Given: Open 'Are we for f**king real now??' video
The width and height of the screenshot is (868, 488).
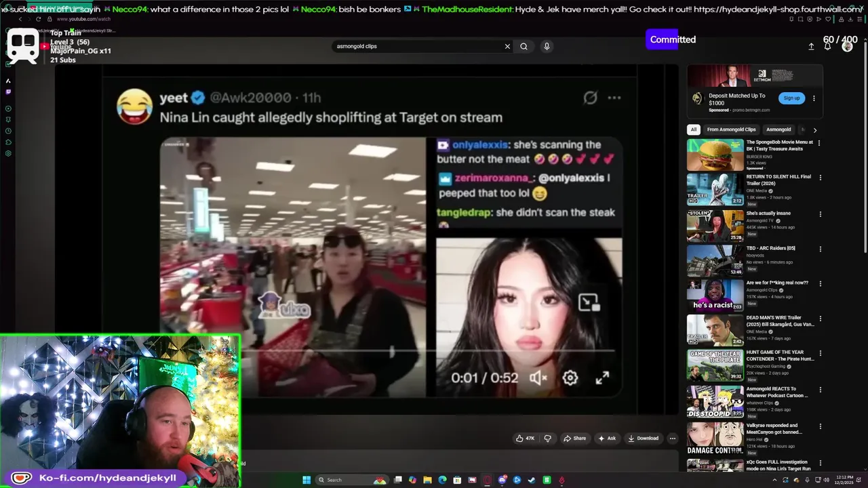Looking at the screenshot, I should tap(715, 295).
